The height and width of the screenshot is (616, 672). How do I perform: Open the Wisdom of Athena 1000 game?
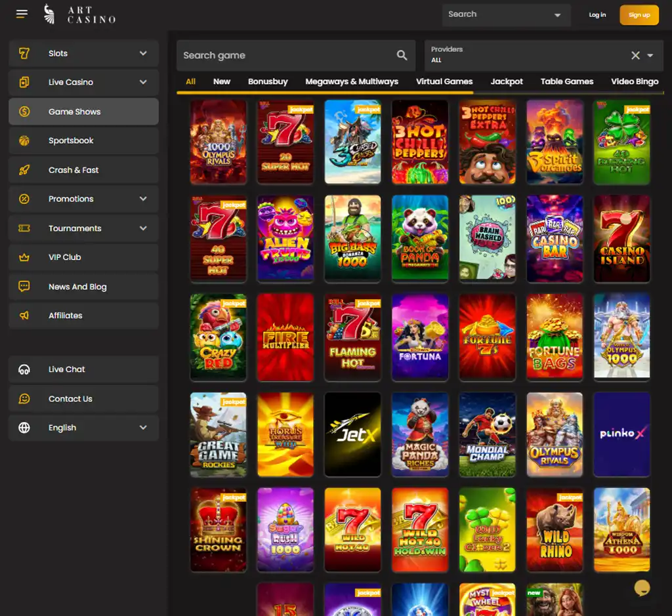click(622, 529)
